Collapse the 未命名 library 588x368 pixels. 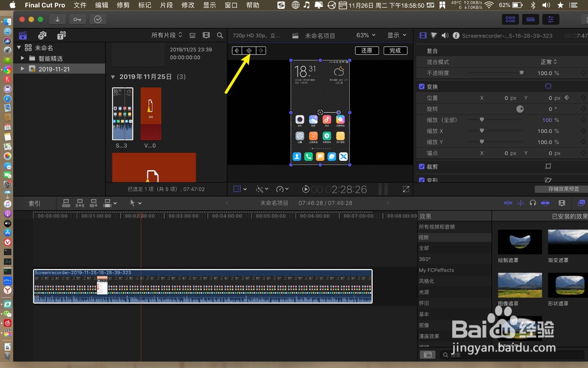coord(19,47)
